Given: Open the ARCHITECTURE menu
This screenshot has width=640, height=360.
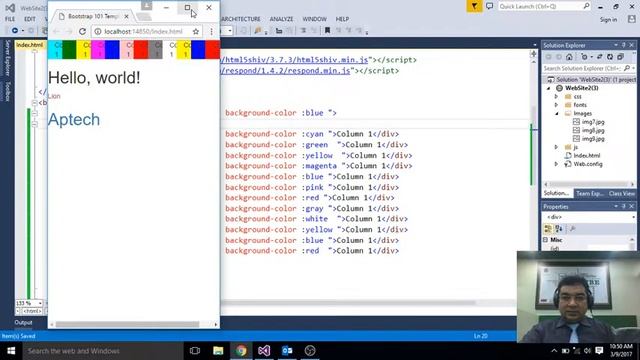Looking at the screenshot, I should [240, 19].
